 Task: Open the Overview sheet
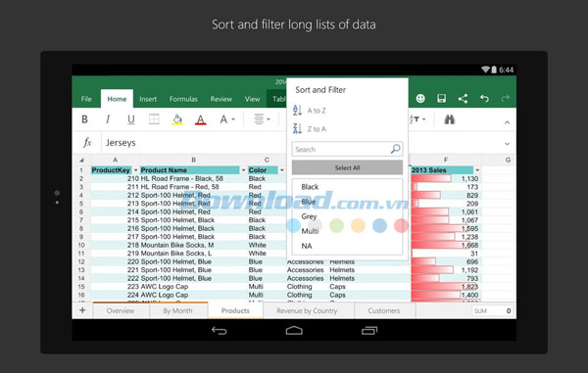coord(121,311)
